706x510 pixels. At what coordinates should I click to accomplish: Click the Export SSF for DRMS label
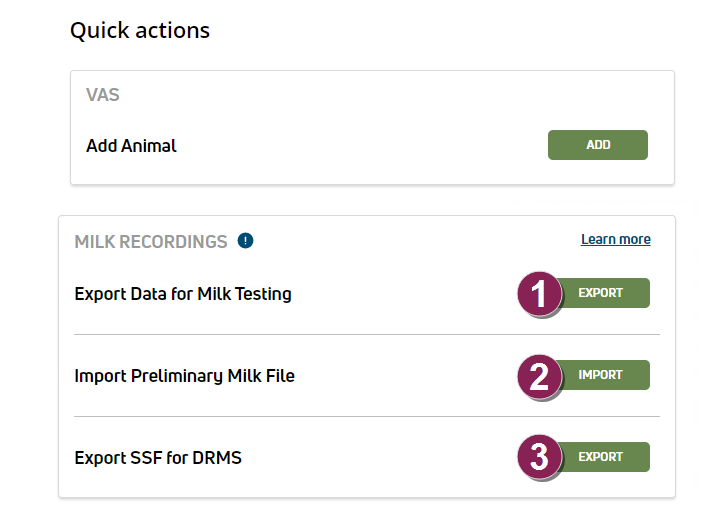click(158, 458)
